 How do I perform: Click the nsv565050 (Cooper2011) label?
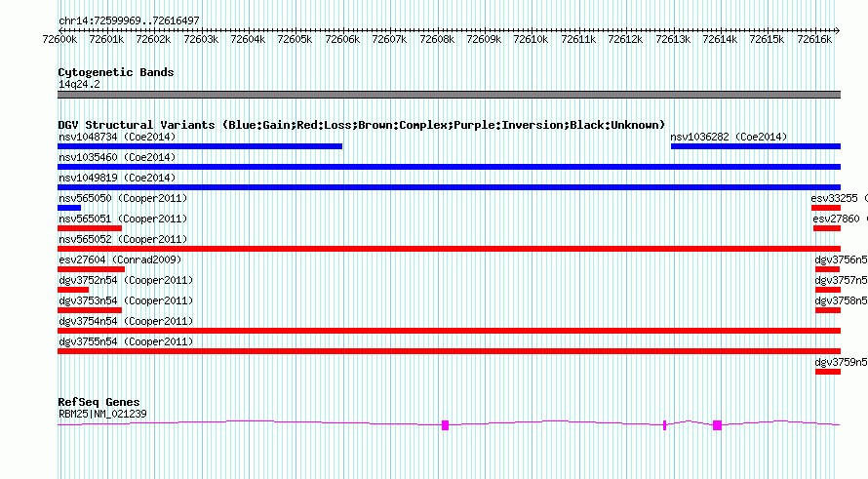[123, 198]
